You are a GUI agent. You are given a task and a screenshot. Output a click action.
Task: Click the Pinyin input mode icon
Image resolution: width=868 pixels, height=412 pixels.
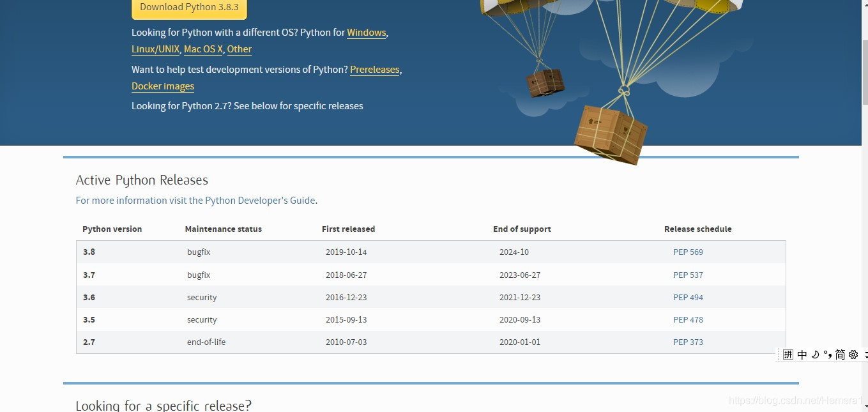click(788, 355)
